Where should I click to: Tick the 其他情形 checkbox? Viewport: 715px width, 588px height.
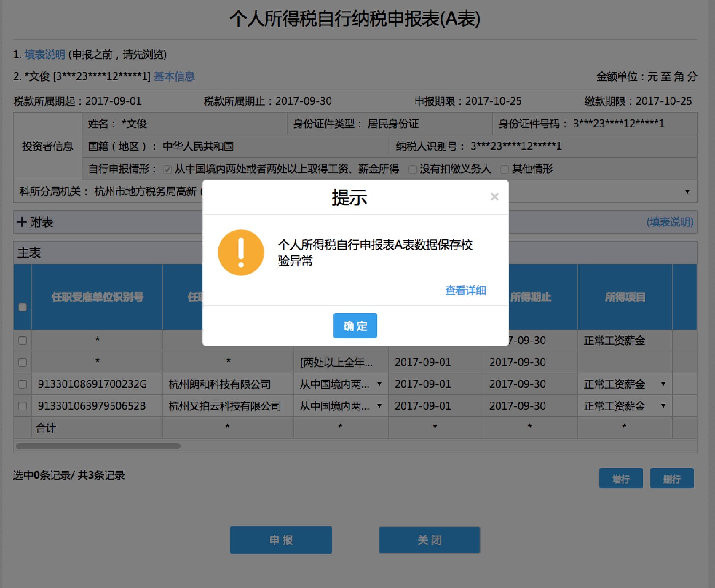(x=504, y=169)
